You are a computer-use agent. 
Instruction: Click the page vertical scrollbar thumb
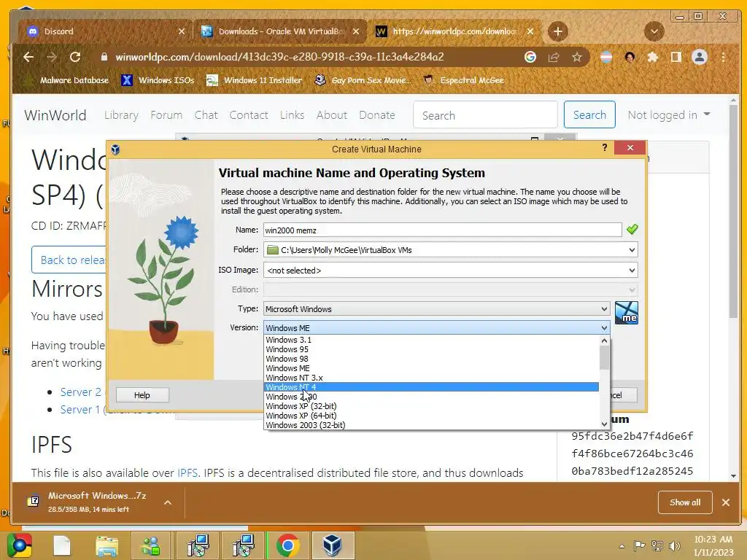click(x=733, y=212)
